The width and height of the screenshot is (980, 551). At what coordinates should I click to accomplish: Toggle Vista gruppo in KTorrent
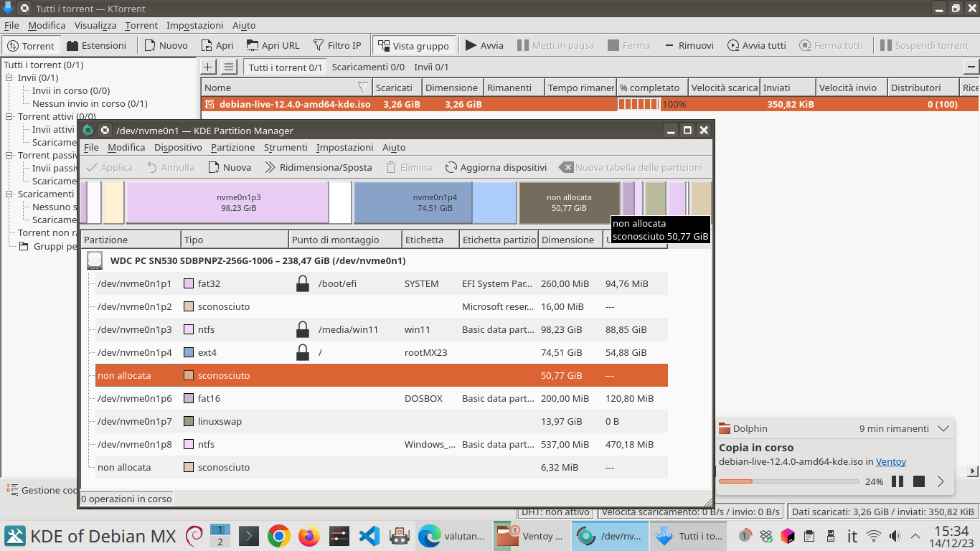coord(414,45)
